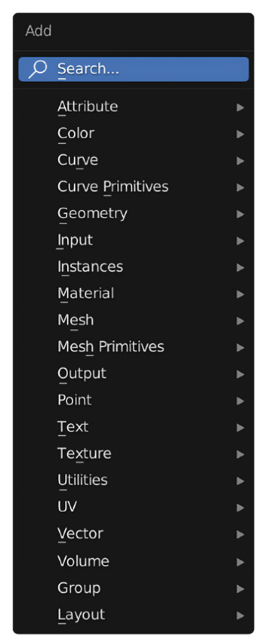Open the Color submenu
Image resolution: width=267 pixels, height=644 pixels.
[133, 134]
